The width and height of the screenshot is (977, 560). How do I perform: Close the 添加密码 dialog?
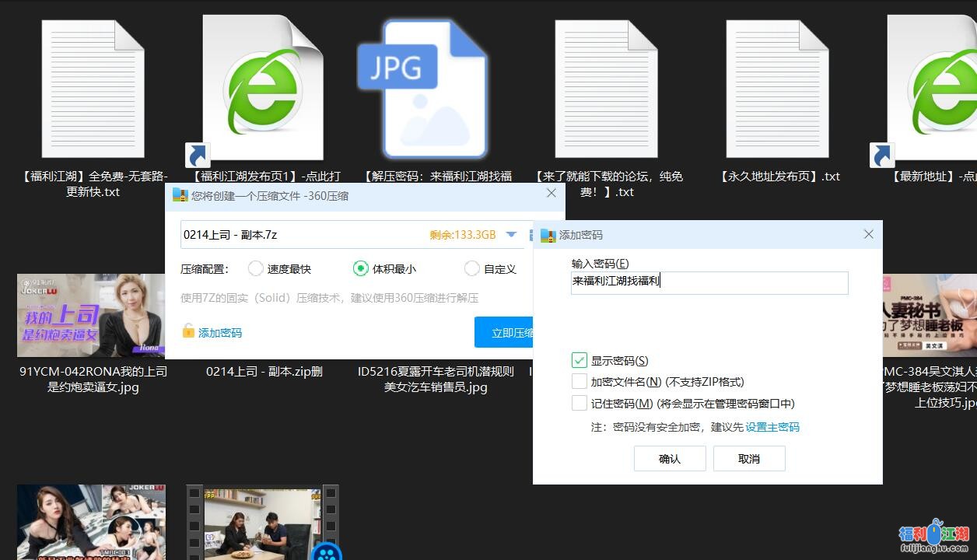pos(868,234)
